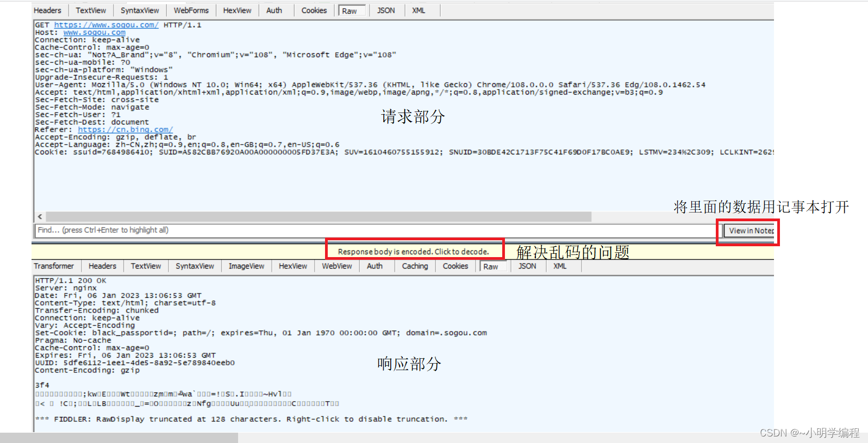
Task: Open request XML tab
Action: coord(419,10)
